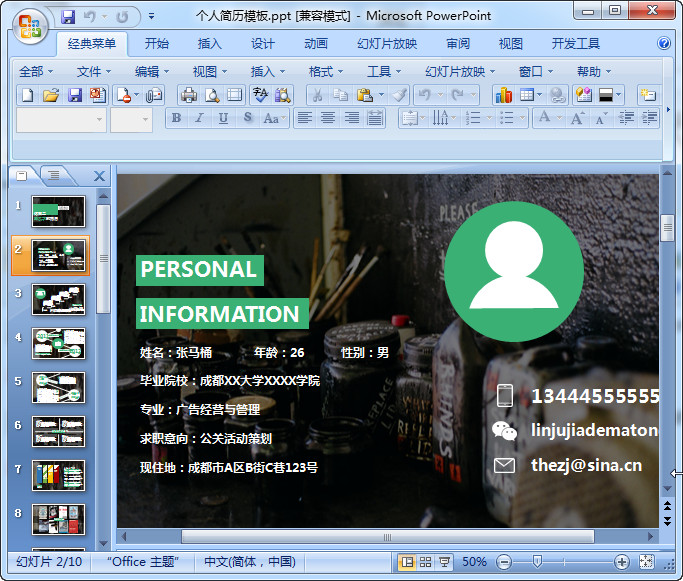Send presentation as email attachment

click(x=153, y=95)
